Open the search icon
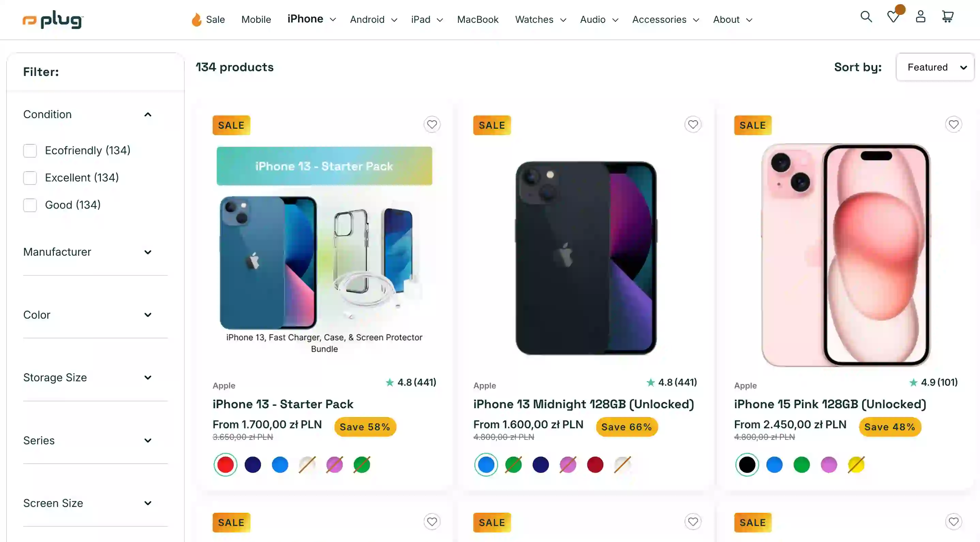The height and width of the screenshot is (542, 980). coord(866,17)
